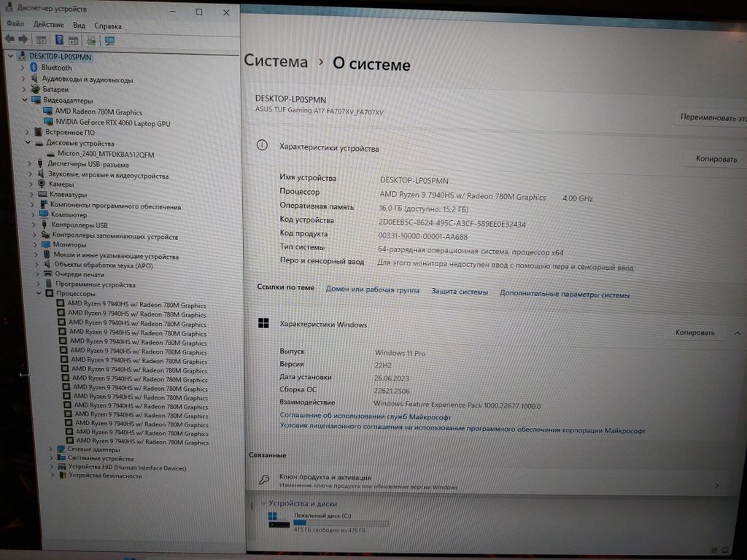Select AMD Radeon 780M Graphics adapter
The height and width of the screenshot is (560, 747).
point(98,112)
